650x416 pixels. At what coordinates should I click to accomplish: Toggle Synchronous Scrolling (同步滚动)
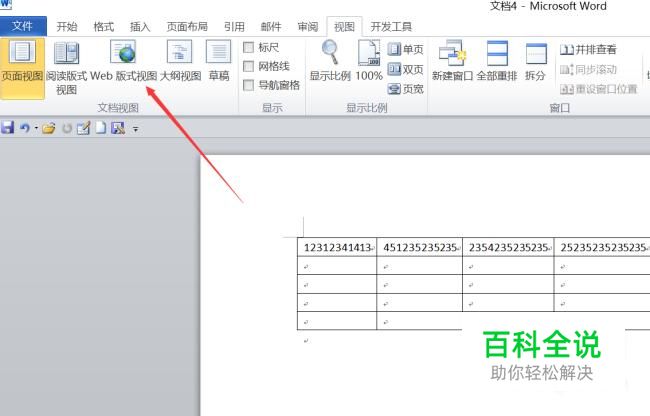coord(588,69)
